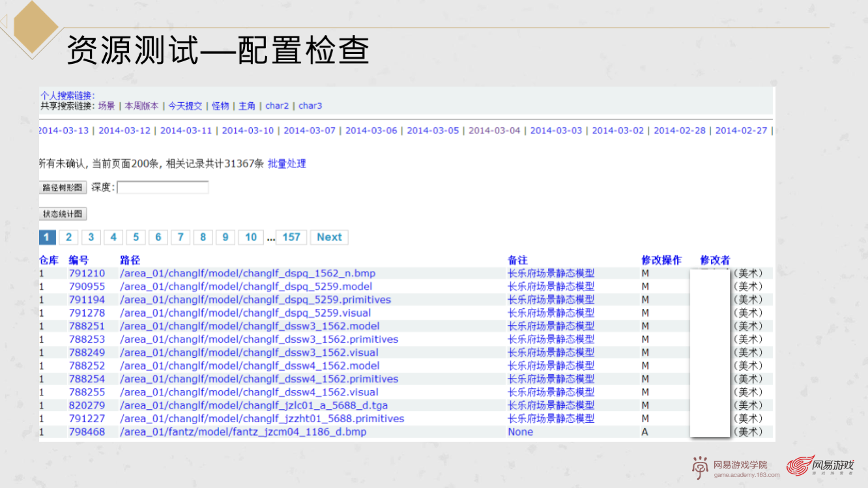Select date 2014-02-27
Viewport: 868px width, 488px height.
tap(741, 130)
